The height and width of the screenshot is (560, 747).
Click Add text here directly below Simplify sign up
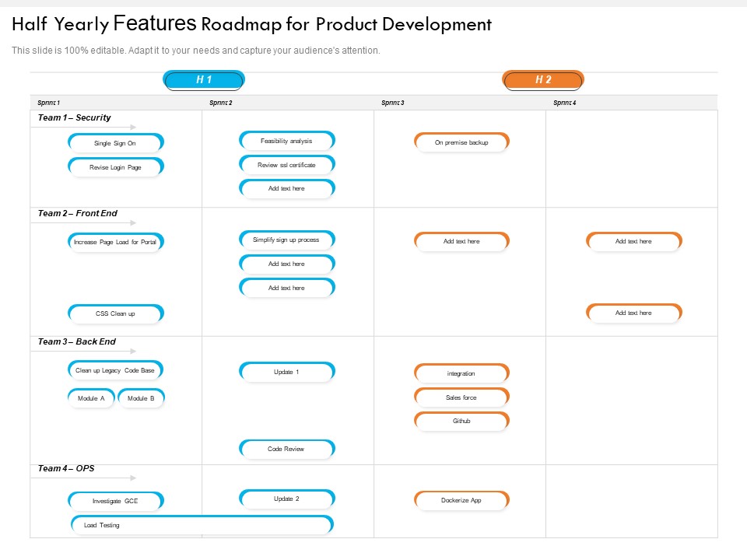pos(287,264)
